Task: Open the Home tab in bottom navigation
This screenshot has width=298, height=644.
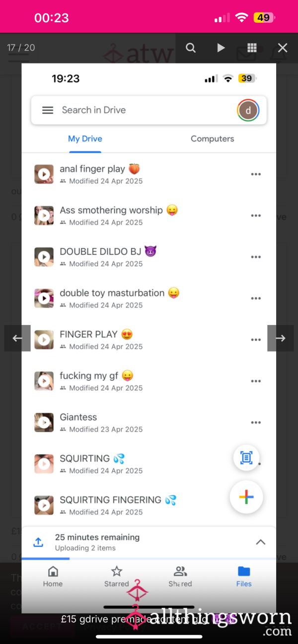Action: tap(53, 576)
